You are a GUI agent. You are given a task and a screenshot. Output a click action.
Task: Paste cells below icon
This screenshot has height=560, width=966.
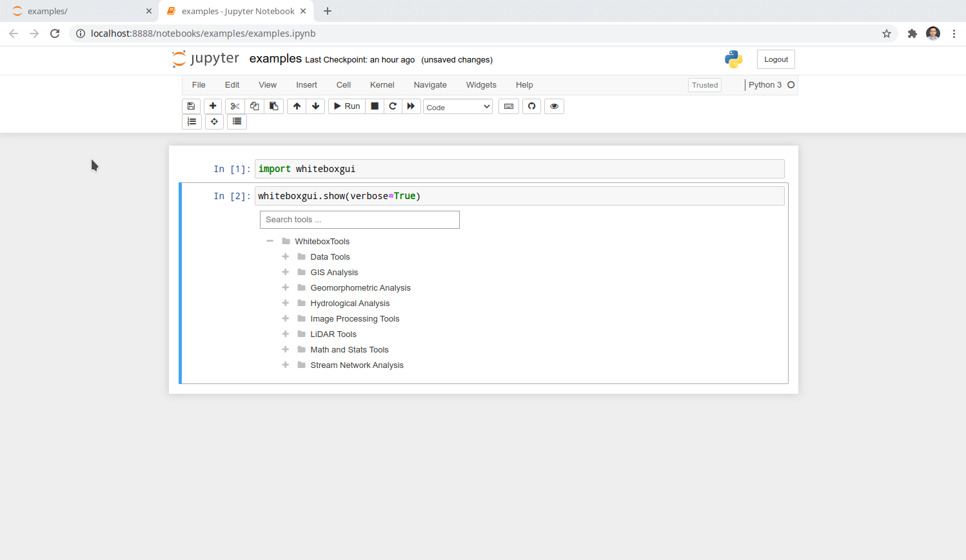click(x=274, y=106)
